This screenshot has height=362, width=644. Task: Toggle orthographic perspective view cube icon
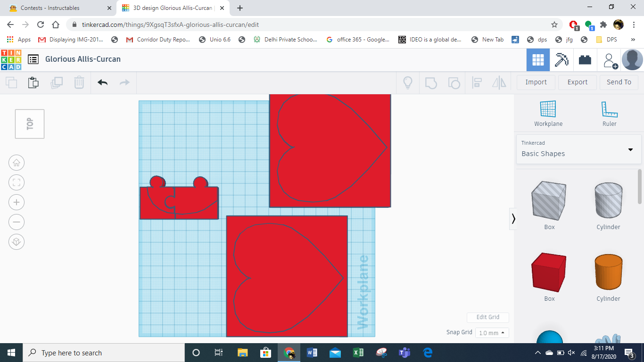17,242
